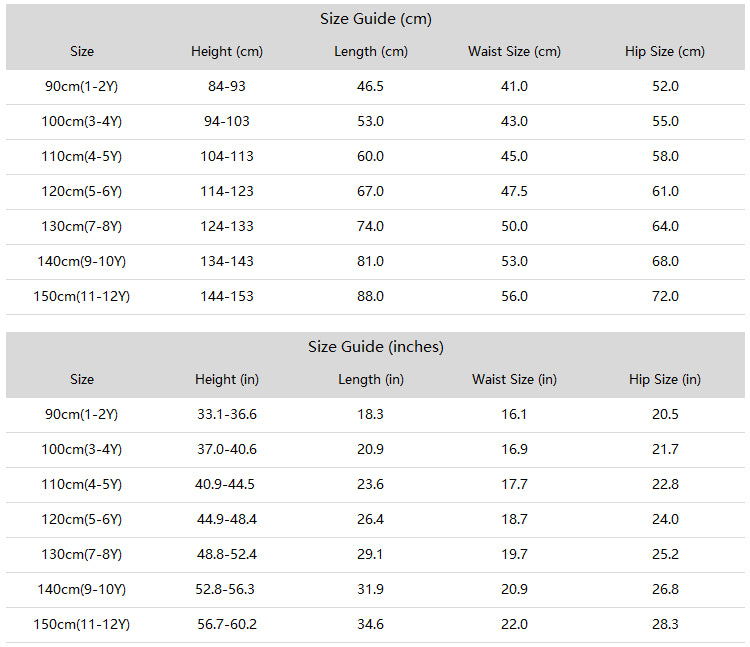
Task: Select the 90cm(1-2Y) row in cm table
Action: click(x=375, y=87)
